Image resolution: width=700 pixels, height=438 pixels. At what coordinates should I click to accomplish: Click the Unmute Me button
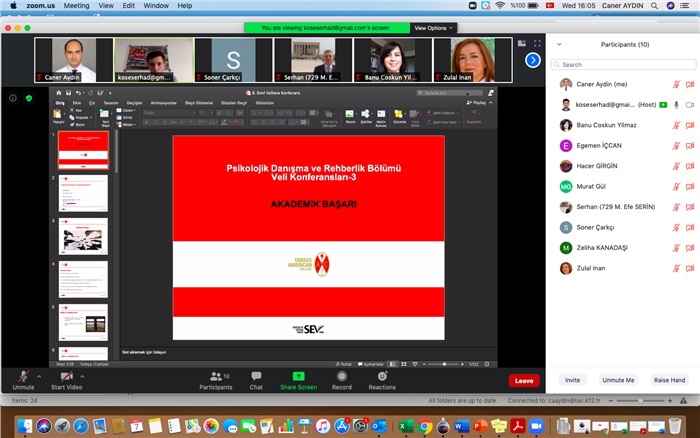[618, 380]
